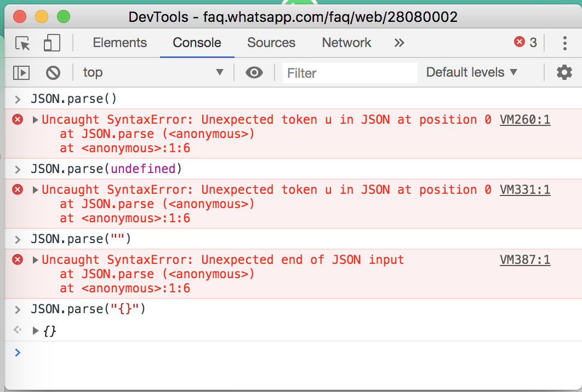The image size is (582, 392).
Task: Clear the console with the ban icon
Action: click(x=53, y=72)
